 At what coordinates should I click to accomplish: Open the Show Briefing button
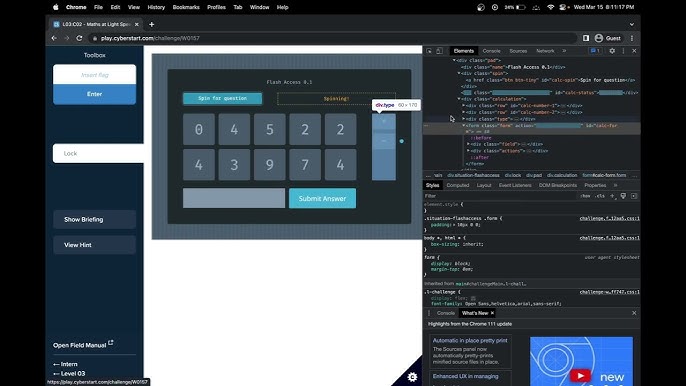point(94,219)
